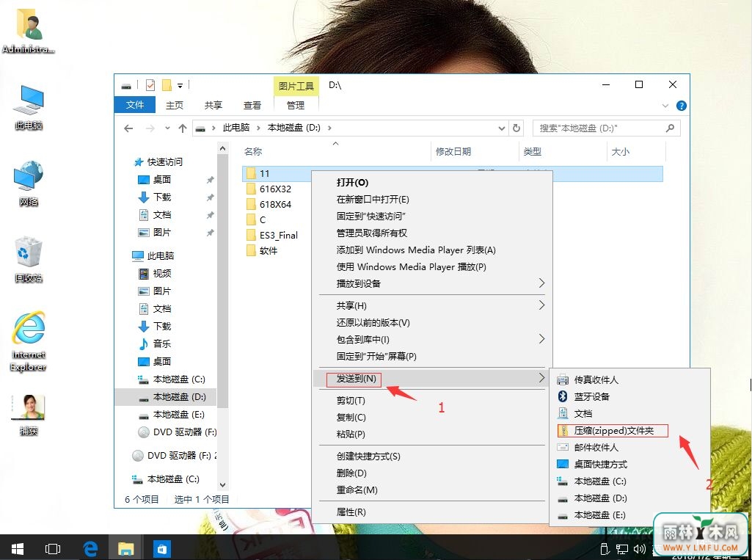The width and height of the screenshot is (752, 560).
Task: Open the Administrator folder desktop icon
Action: click(x=29, y=30)
